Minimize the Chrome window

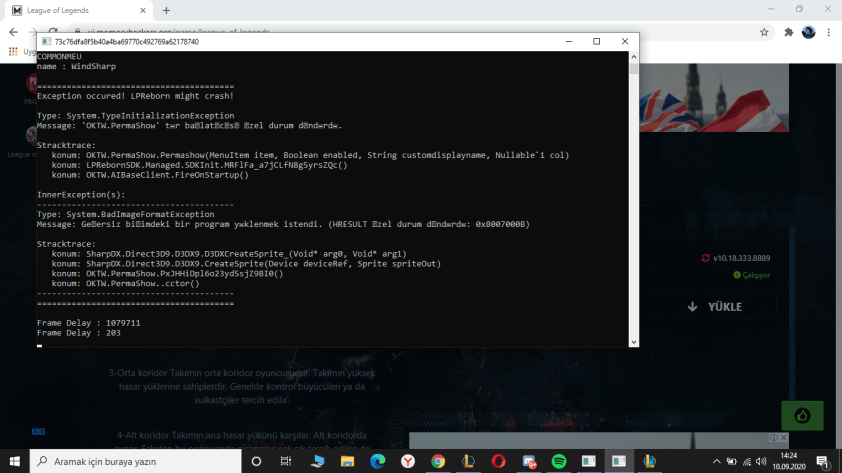coord(771,9)
